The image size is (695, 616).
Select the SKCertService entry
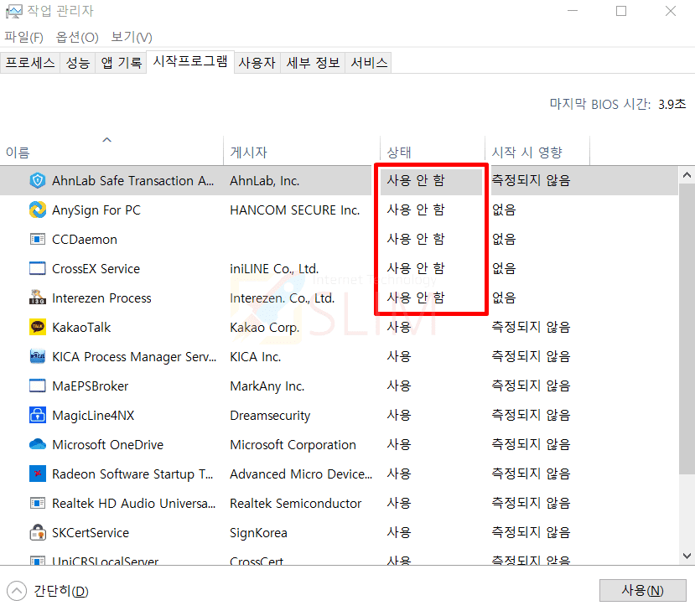(91, 533)
